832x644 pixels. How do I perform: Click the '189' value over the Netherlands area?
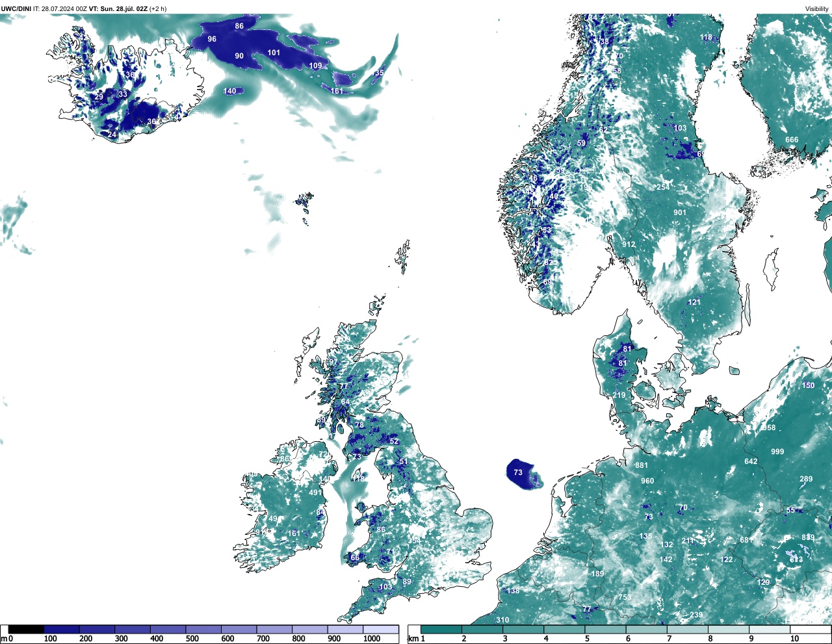click(x=597, y=574)
